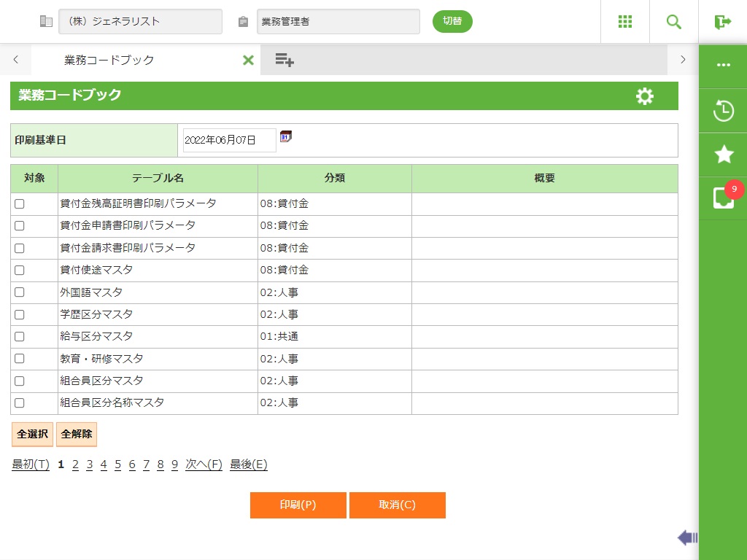Select the 貸付使途マスタ checkbox

tap(20, 271)
